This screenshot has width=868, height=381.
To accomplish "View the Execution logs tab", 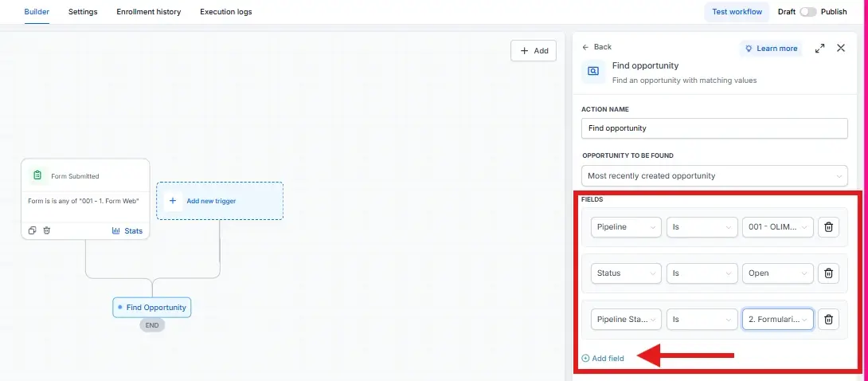I will [226, 12].
